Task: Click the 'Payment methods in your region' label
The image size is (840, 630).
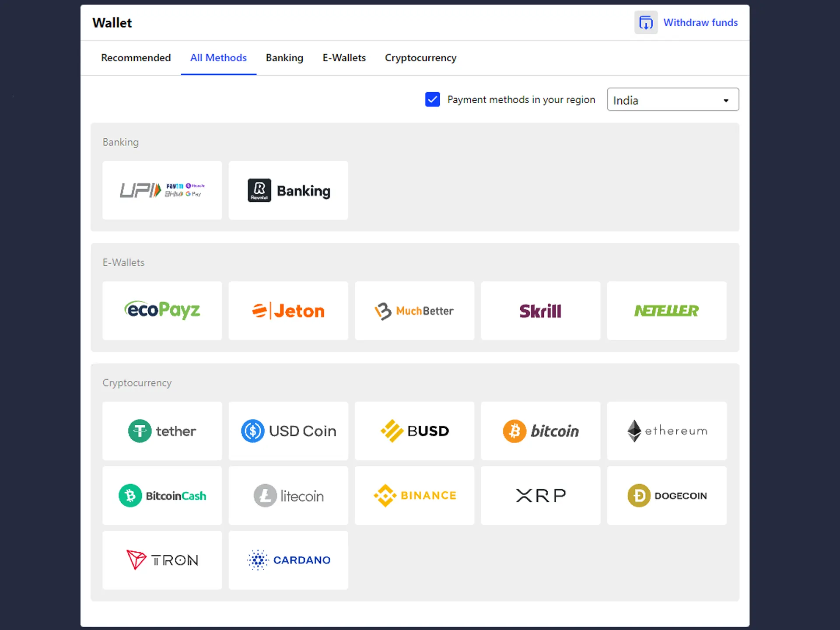Action: pos(521,100)
